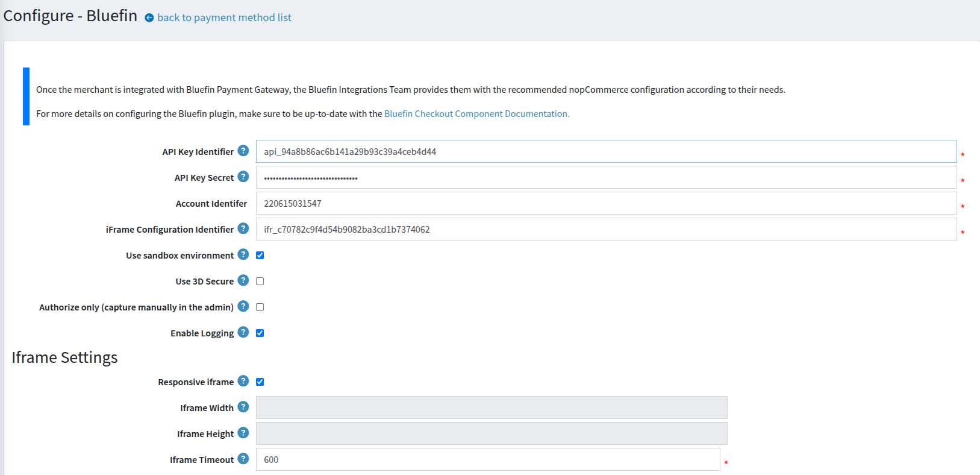Viewport: 980px width, 475px height.
Task: Focus the API Key Identifier field
Action: click(x=607, y=151)
